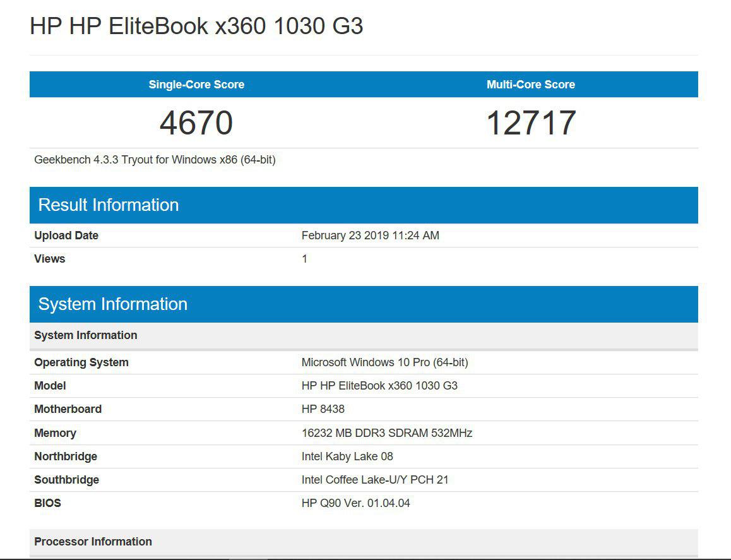Click the Single-Core Score column header
This screenshot has width=731, height=560.
(x=196, y=85)
